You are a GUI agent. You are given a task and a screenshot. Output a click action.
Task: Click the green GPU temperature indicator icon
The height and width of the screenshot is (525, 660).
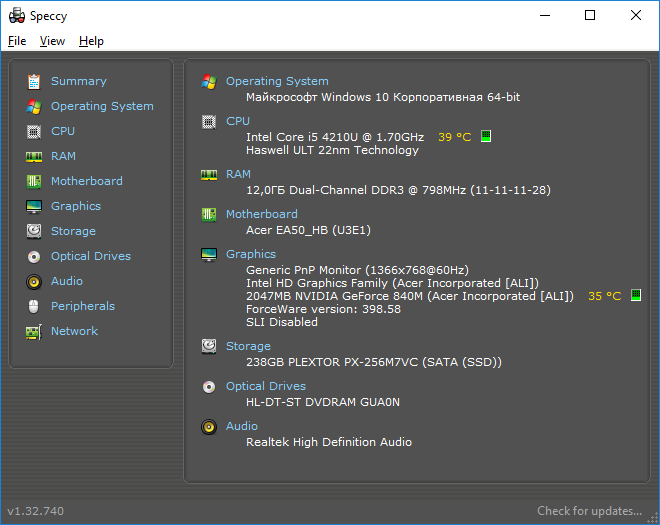[x=636, y=295]
